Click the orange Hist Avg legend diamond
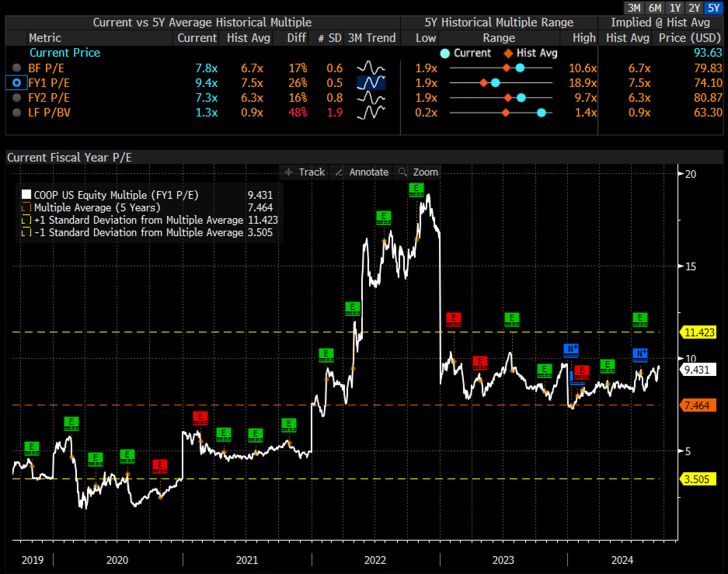The image size is (728, 574). coord(508,53)
